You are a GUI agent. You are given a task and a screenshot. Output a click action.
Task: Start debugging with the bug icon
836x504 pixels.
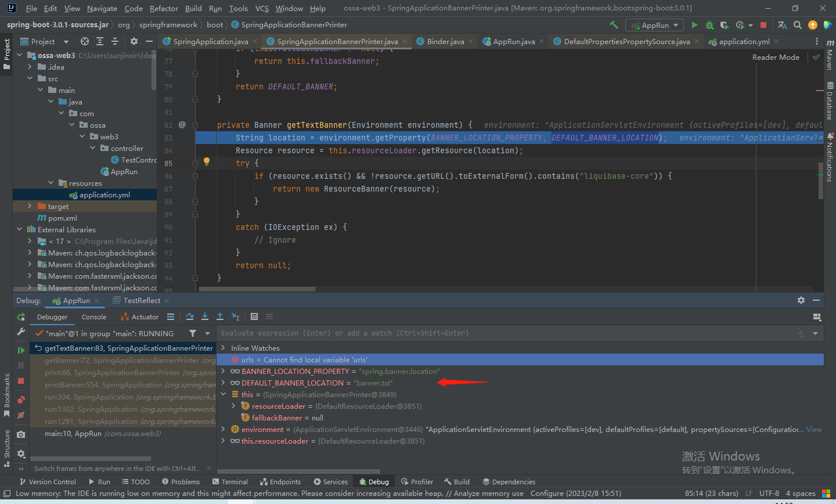(709, 25)
